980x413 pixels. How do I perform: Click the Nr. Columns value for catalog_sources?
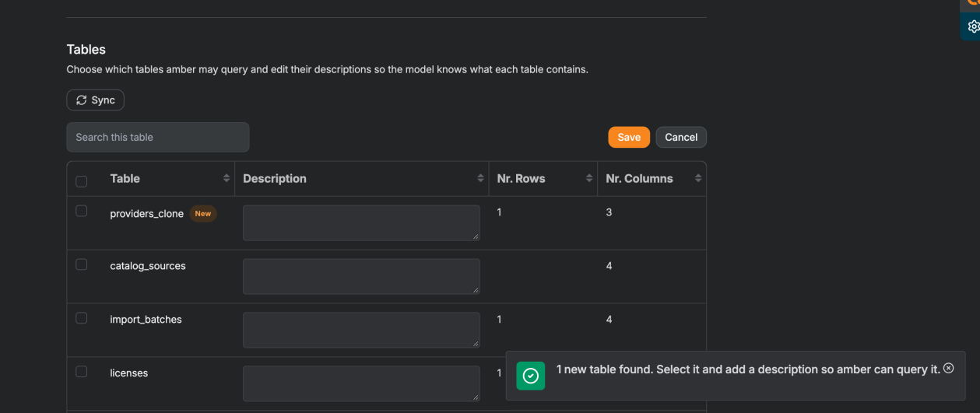coord(609,266)
